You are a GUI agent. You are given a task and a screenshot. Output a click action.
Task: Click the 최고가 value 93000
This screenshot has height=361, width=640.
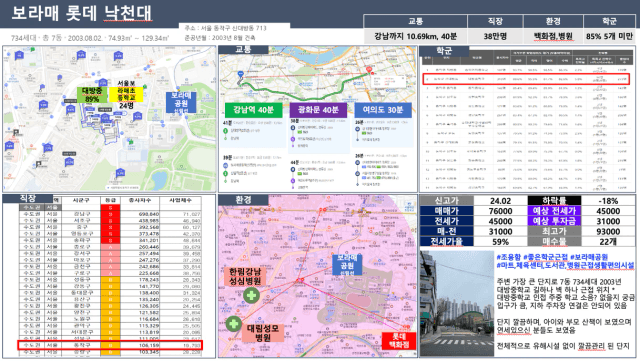coord(608,232)
